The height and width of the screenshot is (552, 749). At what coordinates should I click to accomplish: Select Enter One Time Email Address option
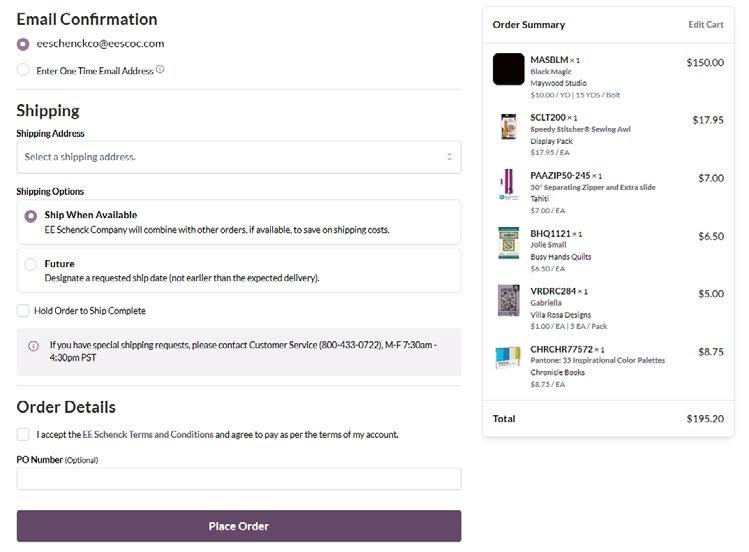click(x=23, y=70)
